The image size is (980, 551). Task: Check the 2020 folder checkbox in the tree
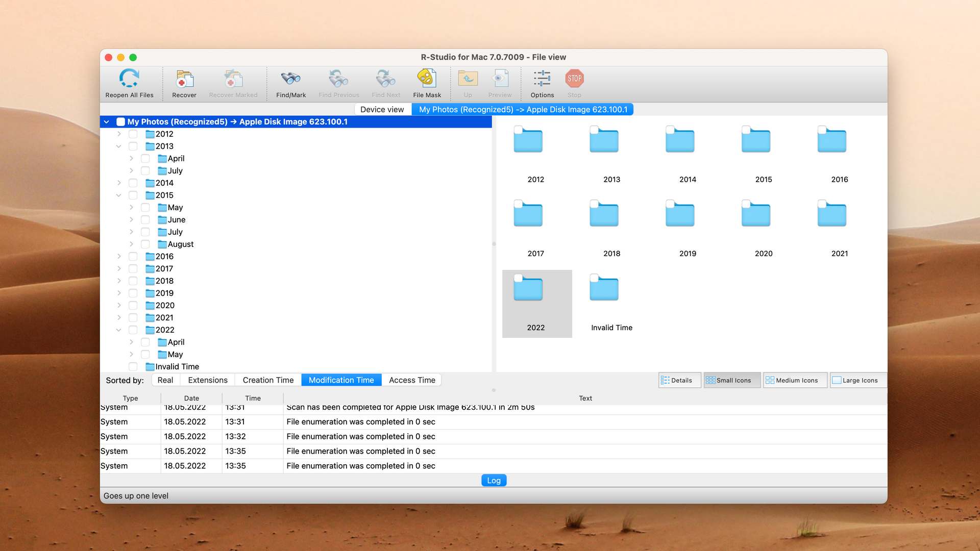click(x=133, y=305)
